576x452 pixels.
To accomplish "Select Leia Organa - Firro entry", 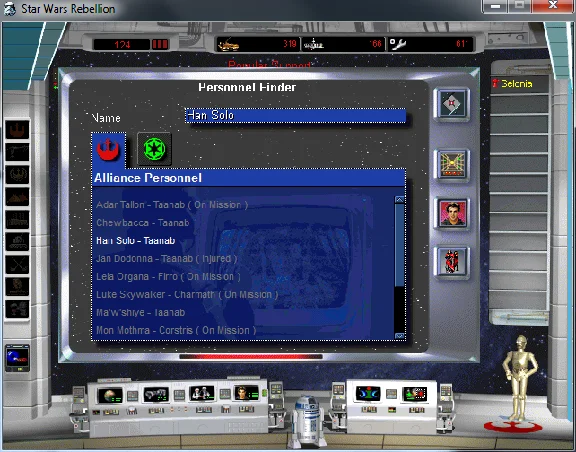I will (168, 277).
